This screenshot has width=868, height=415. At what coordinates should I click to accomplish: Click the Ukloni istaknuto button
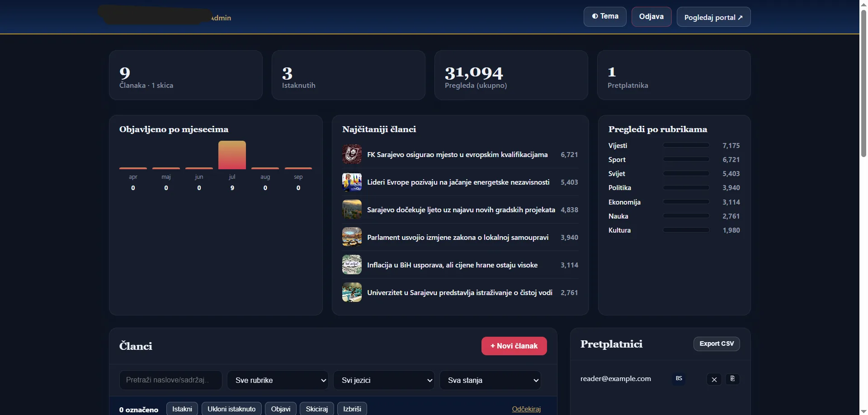coord(231,409)
